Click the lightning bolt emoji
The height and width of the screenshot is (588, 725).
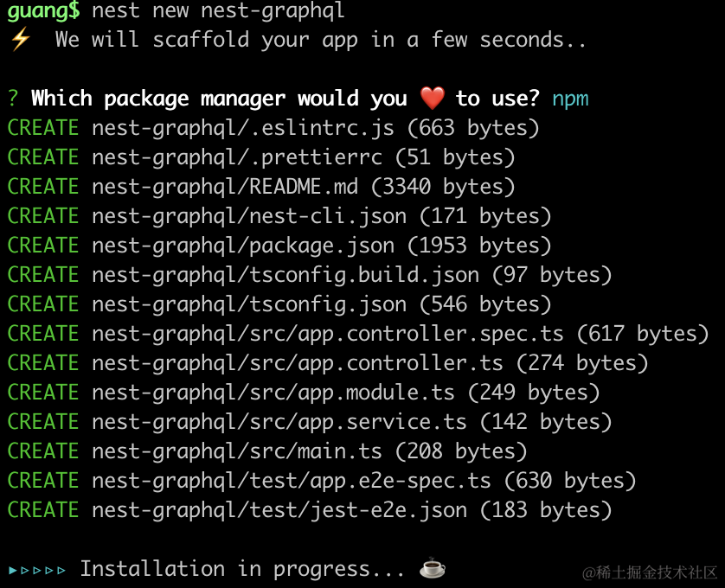coord(19,40)
